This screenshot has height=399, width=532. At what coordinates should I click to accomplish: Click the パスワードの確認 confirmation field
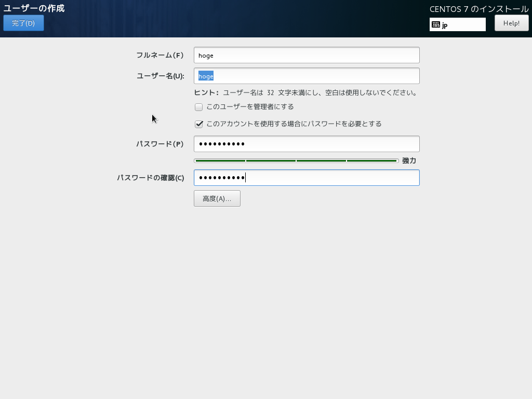pos(307,177)
